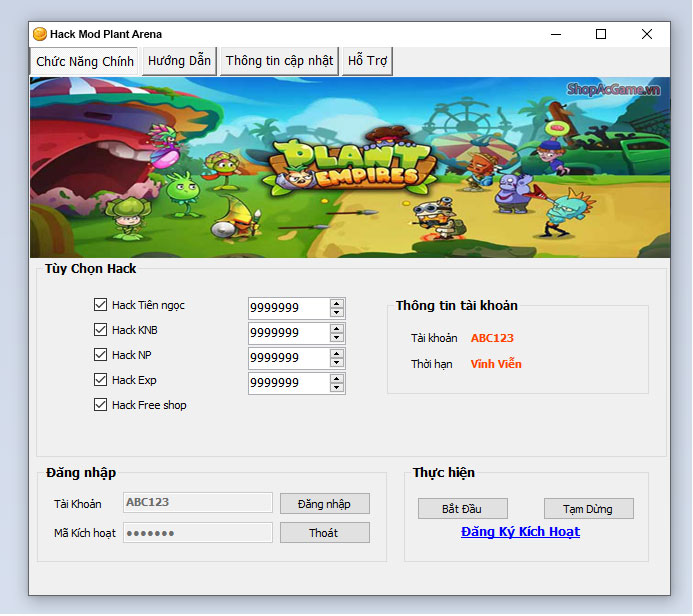Toggle the Hack Exp checkbox
This screenshot has width=693, height=616.
click(x=100, y=380)
